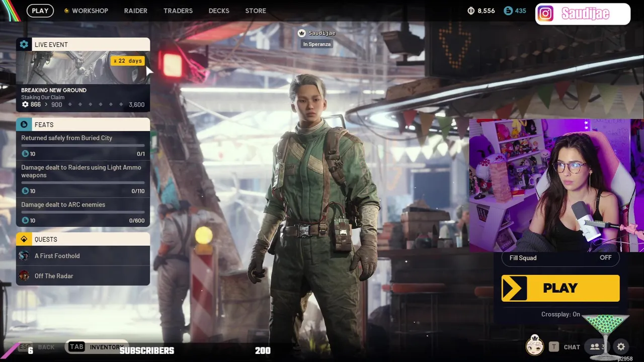This screenshot has width=644, height=362.
Task: Open the Breaking New Ground event thumbnail
Action: pyautogui.click(x=83, y=67)
